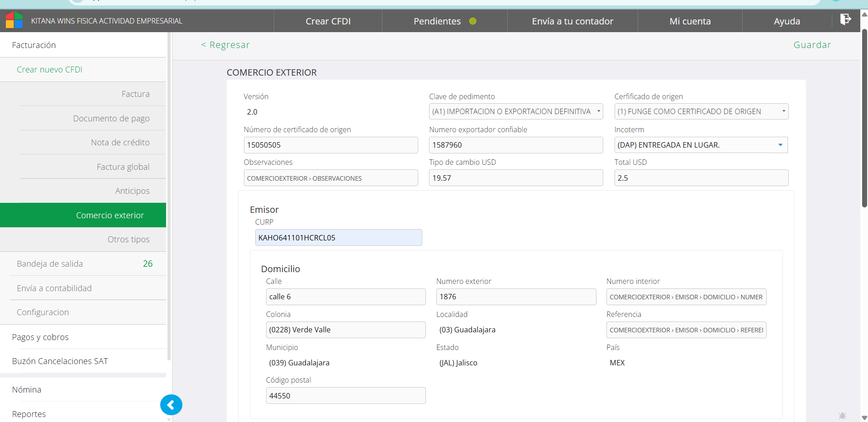Select Factura global in sidebar

pos(123,167)
